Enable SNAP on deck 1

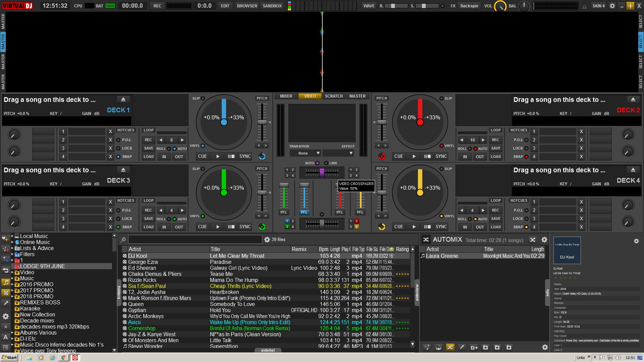[118, 157]
